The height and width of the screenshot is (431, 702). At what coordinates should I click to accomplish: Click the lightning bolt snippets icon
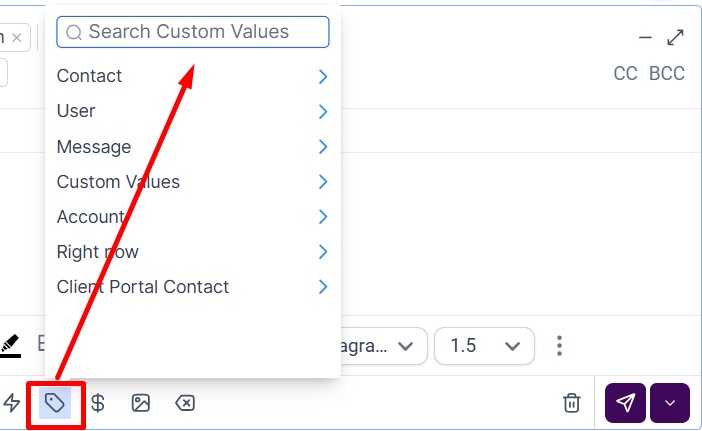point(12,403)
